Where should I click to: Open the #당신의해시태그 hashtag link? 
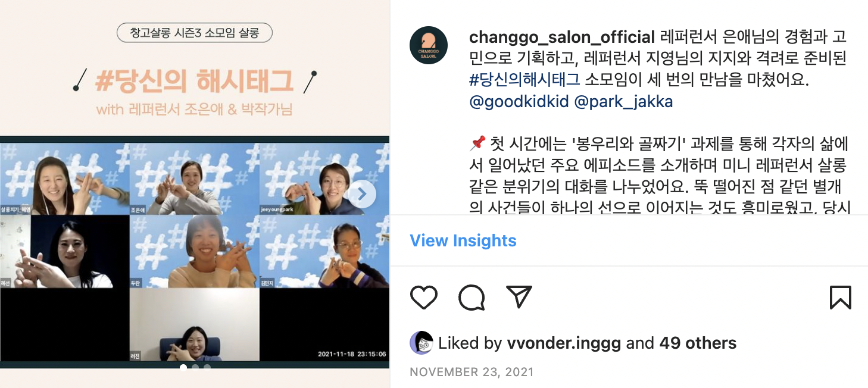point(524,80)
